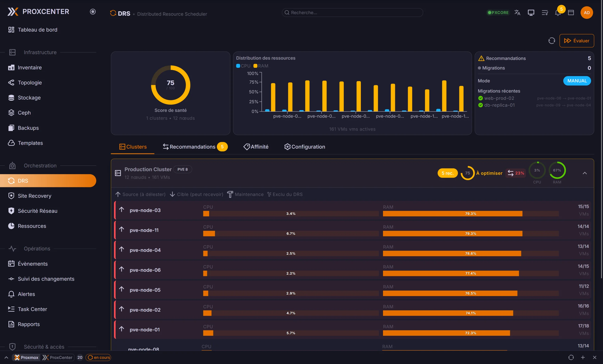Open the task list icon in header
The width and height of the screenshot is (603, 364).
point(545,12)
